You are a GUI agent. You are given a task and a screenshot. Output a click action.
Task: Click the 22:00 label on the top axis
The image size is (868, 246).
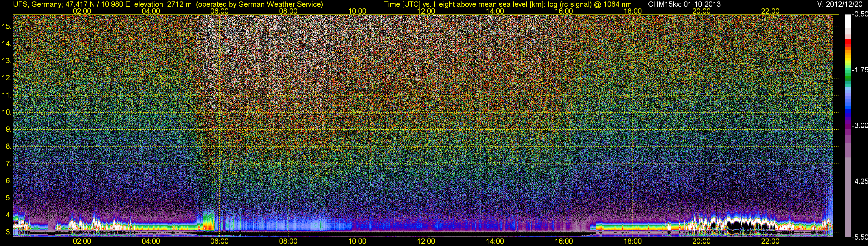[x=770, y=11]
